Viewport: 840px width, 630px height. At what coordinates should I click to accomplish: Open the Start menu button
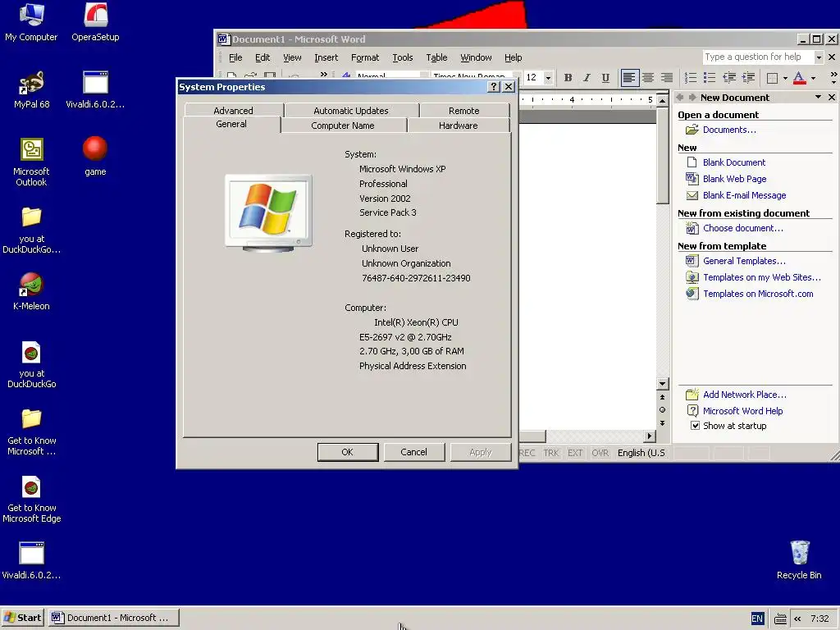(x=22, y=618)
